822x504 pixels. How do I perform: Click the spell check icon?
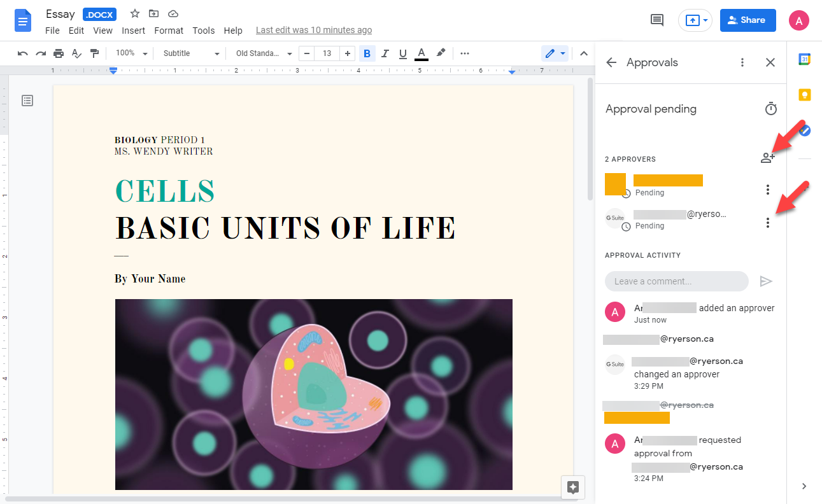pyautogui.click(x=76, y=53)
